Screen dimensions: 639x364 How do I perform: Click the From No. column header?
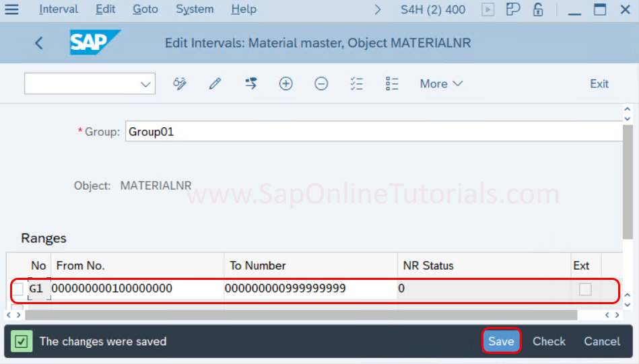[x=137, y=266]
